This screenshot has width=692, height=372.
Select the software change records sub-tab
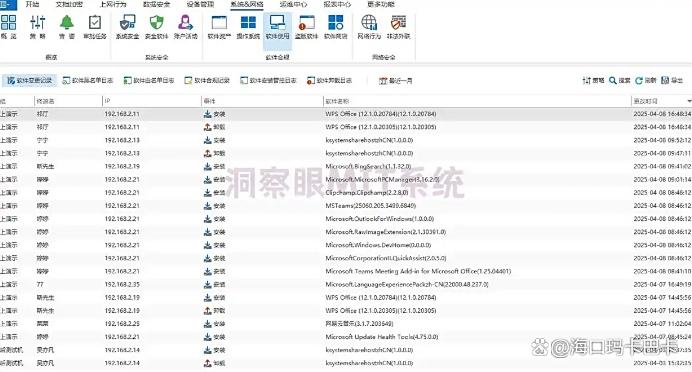(x=30, y=81)
